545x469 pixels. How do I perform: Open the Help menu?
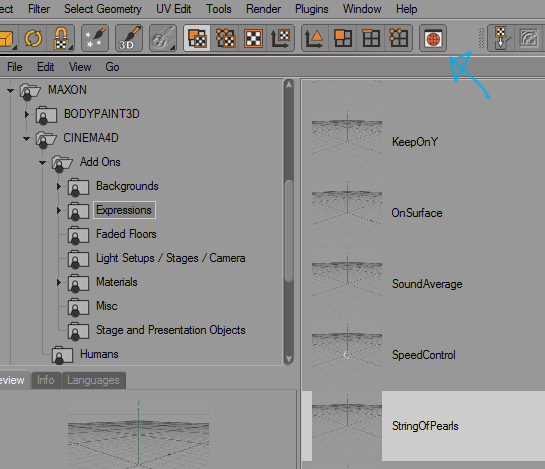click(x=406, y=9)
